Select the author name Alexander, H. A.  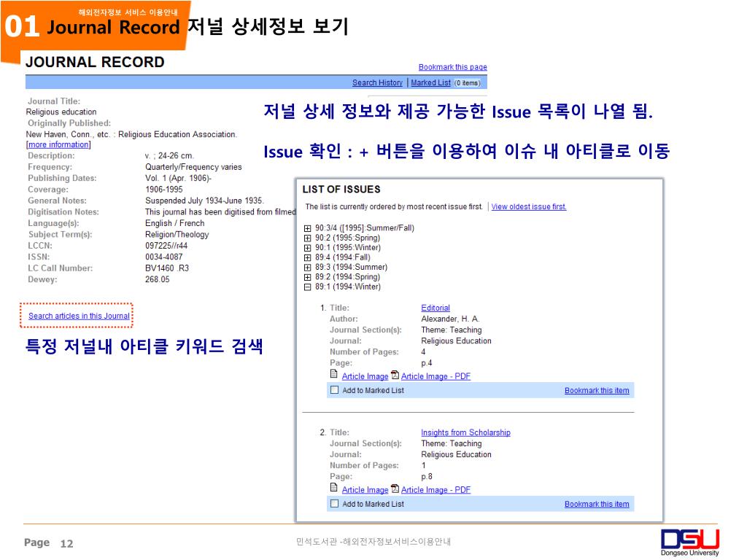[450, 319]
